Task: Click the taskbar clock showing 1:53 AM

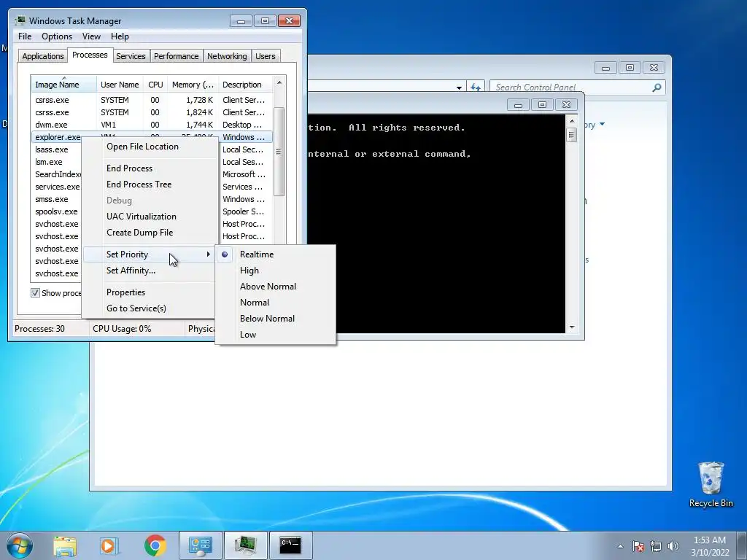Action: point(710,546)
